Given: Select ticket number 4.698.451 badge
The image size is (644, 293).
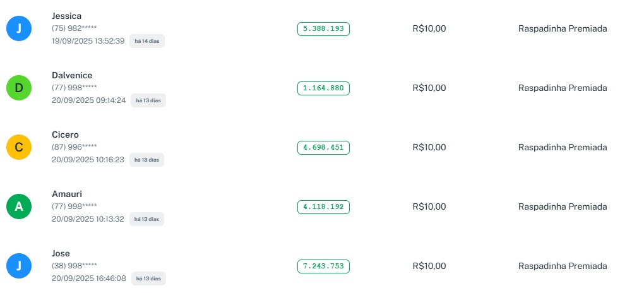Looking at the screenshot, I should pyautogui.click(x=323, y=147).
